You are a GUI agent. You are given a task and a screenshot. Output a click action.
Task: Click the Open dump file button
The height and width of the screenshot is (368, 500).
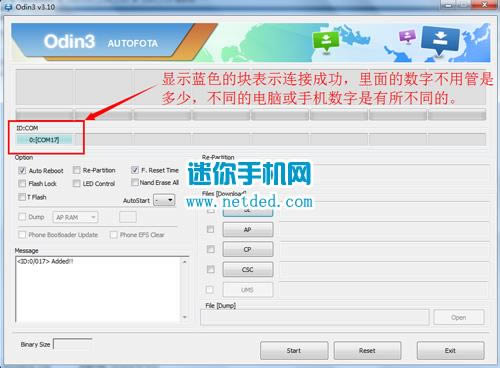click(459, 317)
